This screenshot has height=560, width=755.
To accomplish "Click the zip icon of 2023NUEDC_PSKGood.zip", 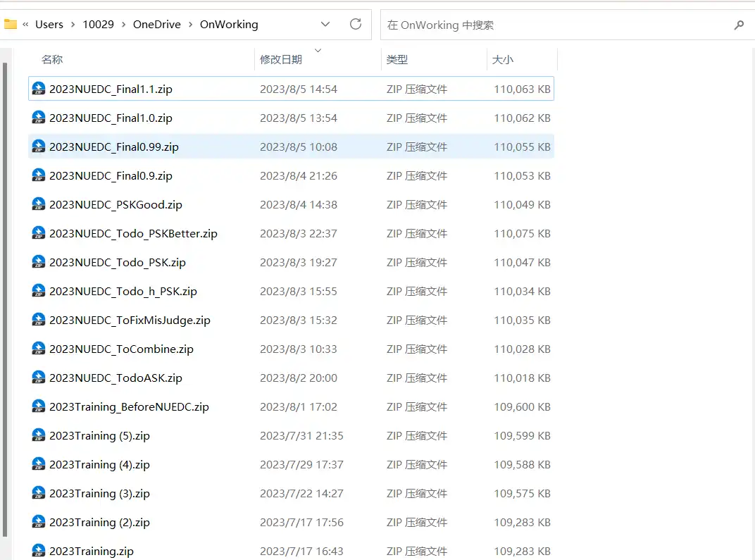I will click(x=39, y=205).
